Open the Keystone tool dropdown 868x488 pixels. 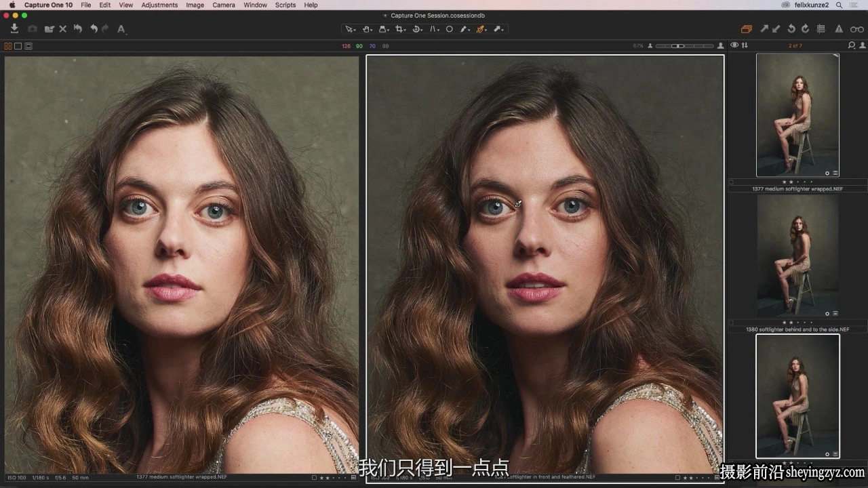(x=434, y=29)
